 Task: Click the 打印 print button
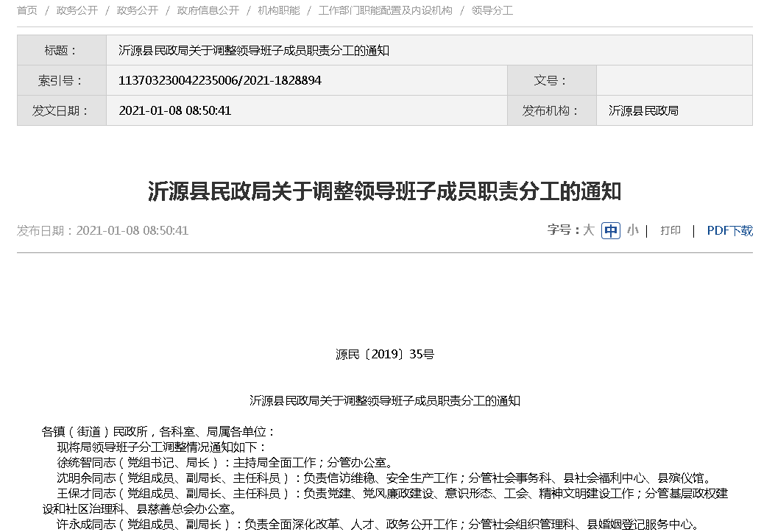click(x=670, y=230)
